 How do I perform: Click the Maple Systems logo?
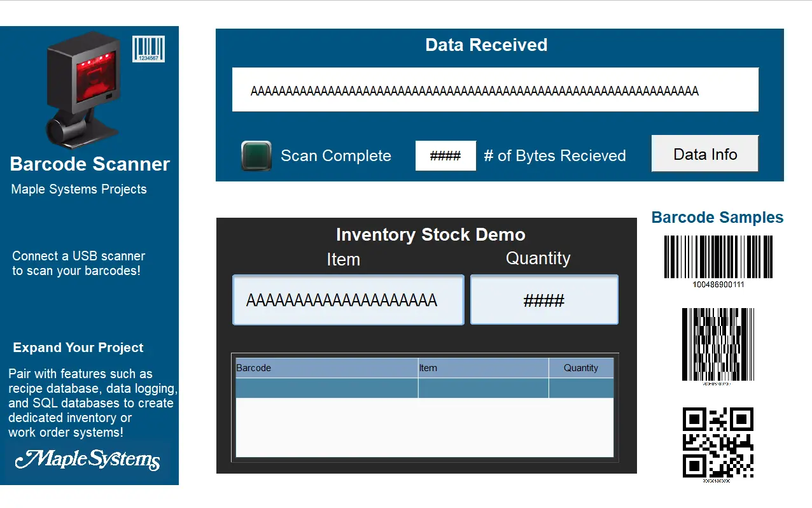(87, 460)
